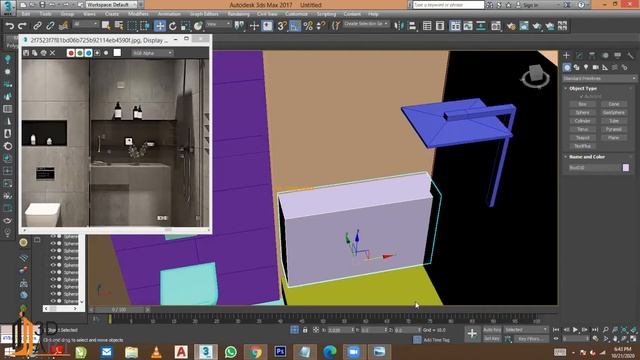Open the Tools menu
The height and width of the screenshot is (360, 640).
45,14
